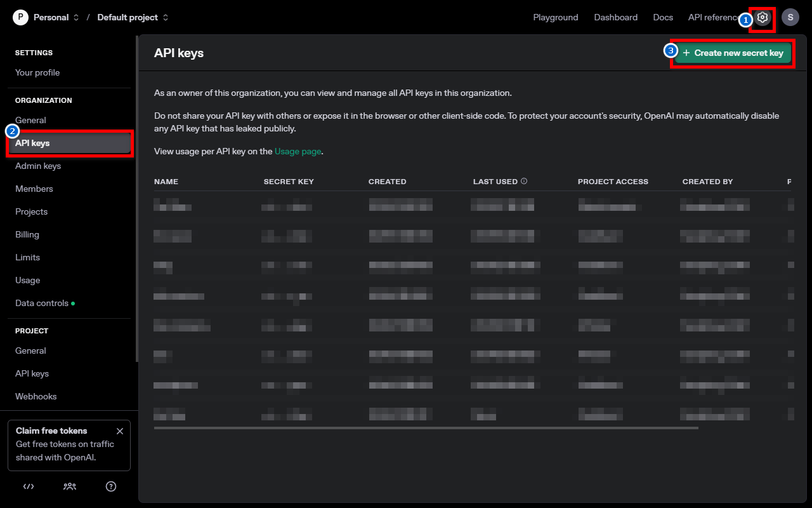Open Data controls settings
This screenshot has height=508, width=812.
coord(42,303)
